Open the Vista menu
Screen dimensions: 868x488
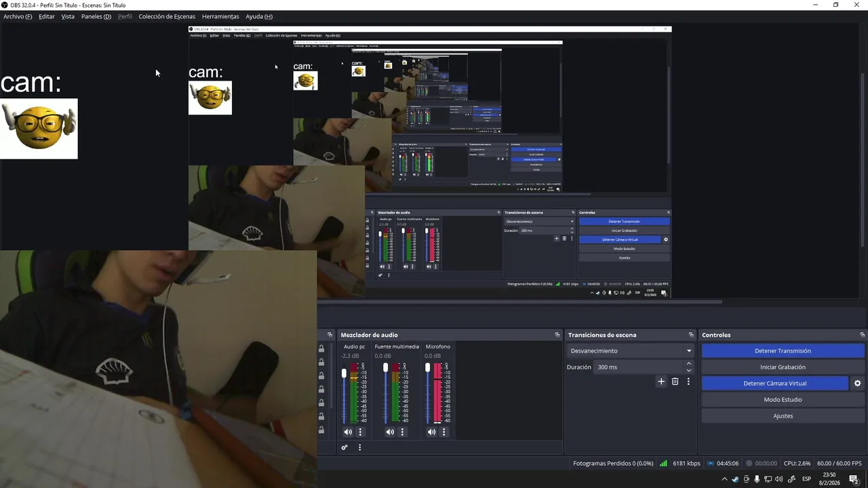click(68, 16)
